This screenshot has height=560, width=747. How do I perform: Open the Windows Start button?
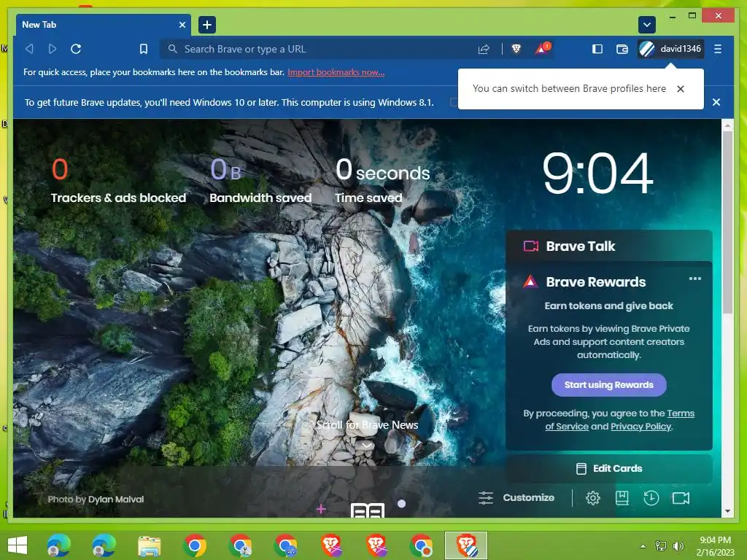tap(18, 545)
